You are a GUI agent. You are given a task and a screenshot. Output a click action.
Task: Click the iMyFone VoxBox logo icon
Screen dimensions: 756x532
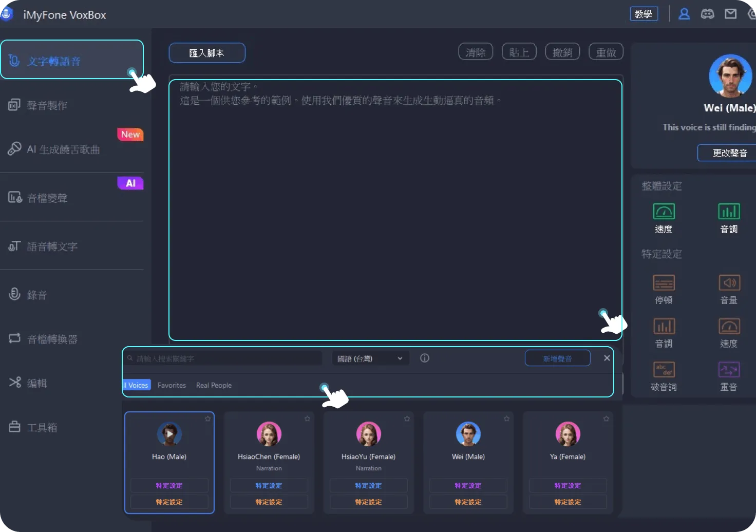pyautogui.click(x=6, y=14)
